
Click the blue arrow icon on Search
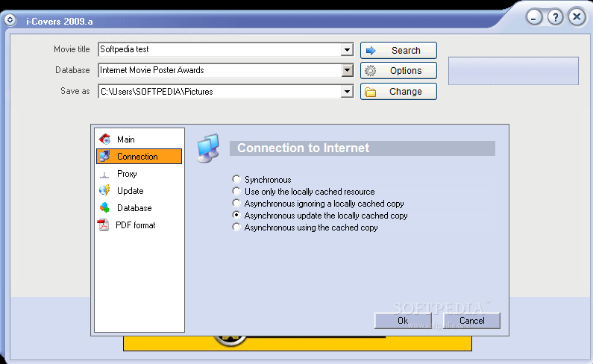pos(371,50)
